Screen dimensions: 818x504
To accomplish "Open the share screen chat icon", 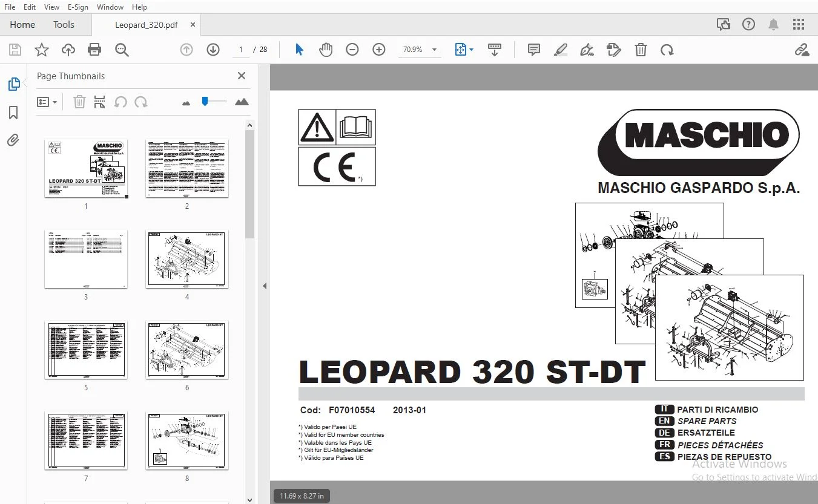I will (x=723, y=25).
